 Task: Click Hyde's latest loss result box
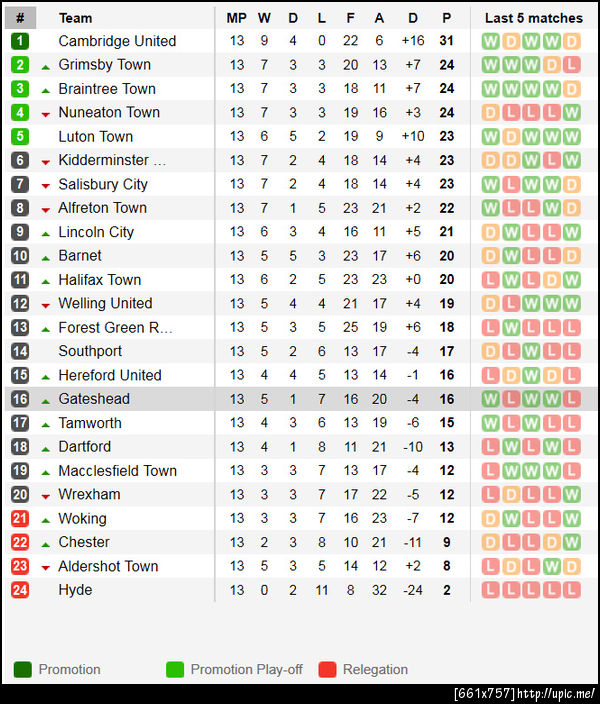click(x=571, y=590)
